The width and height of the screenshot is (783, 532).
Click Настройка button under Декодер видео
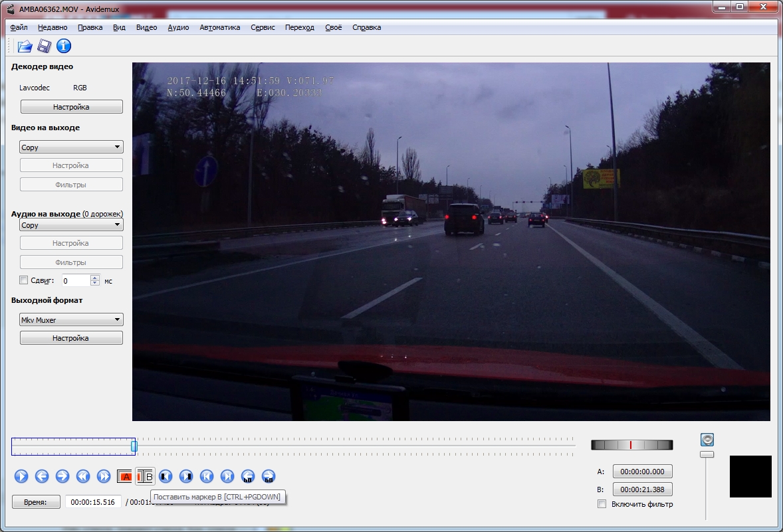click(x=71, y=107)
